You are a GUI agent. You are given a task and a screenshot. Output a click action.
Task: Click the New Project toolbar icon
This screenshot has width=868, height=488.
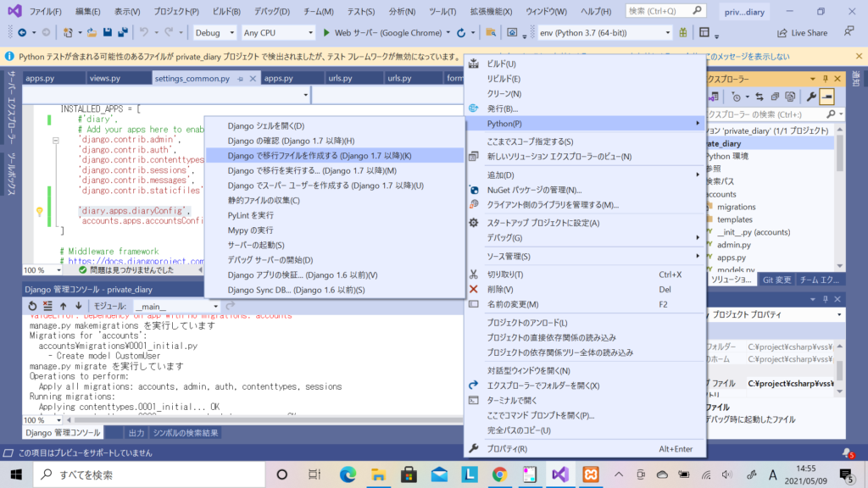point(68,33)
